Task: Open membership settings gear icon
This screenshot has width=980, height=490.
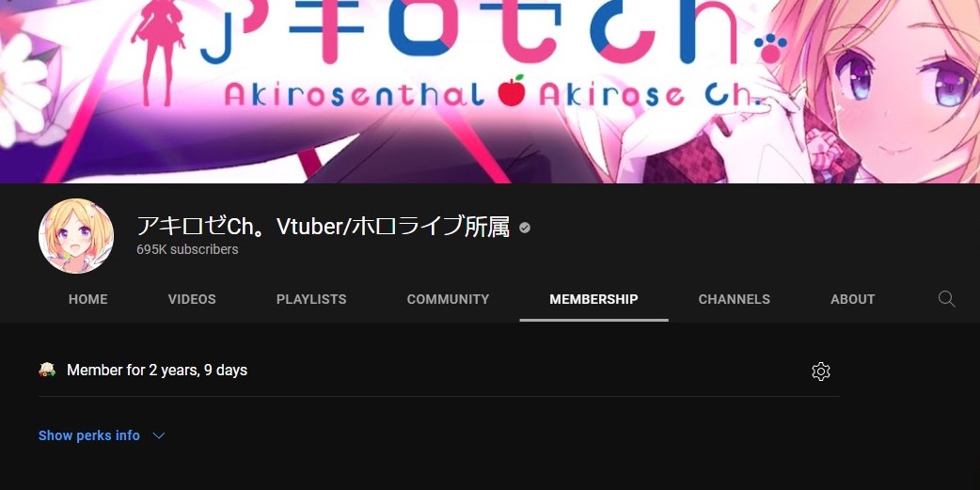Action: (x=821, y=371)
